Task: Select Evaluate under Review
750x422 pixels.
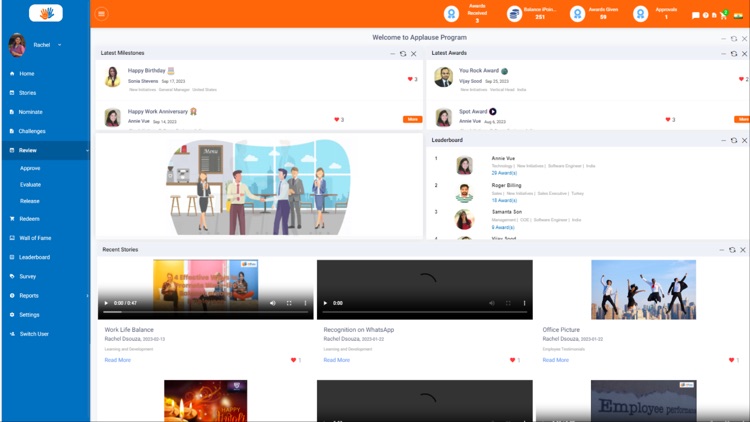Action: (x=30, y=185)
